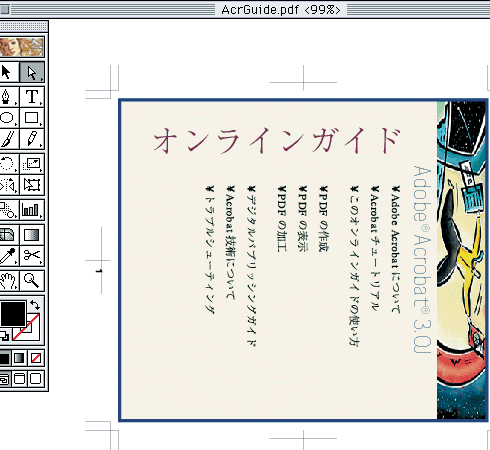Click the Adobe Acrobat 3.0J vertical title
The height and width of the screenshot is (450, 490).
pos(422,259)
